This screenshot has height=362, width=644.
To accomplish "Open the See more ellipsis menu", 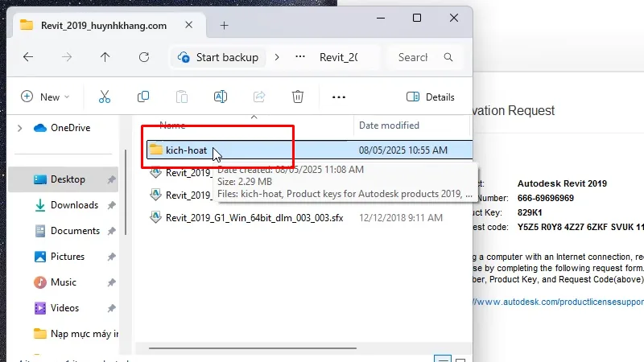I will coord(339,97).
